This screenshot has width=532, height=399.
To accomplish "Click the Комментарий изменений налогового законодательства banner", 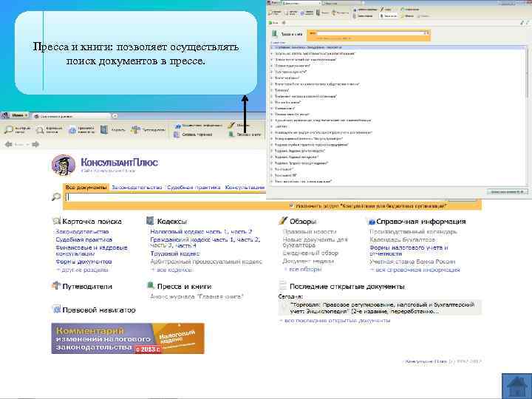I will pyautogui.click(x=128, y=338).
